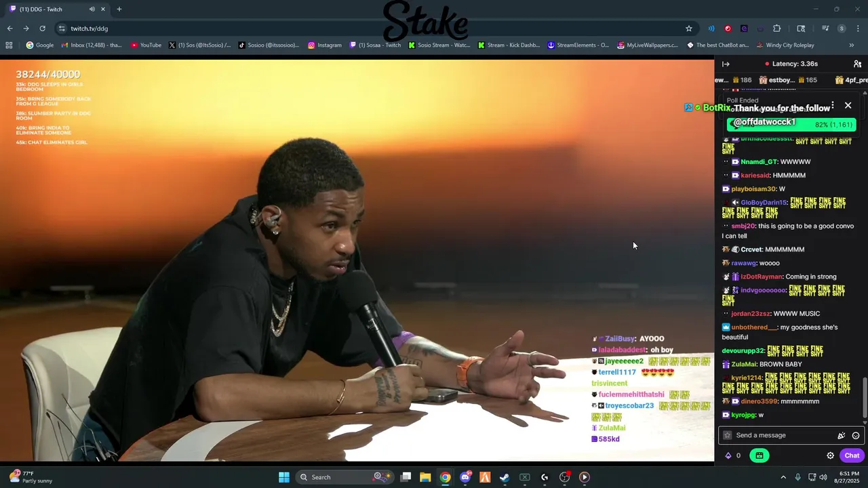Click the Windows taskbar Search box
Image resolution: width=868 pixels, height=488 pixels.
[344, 477]
